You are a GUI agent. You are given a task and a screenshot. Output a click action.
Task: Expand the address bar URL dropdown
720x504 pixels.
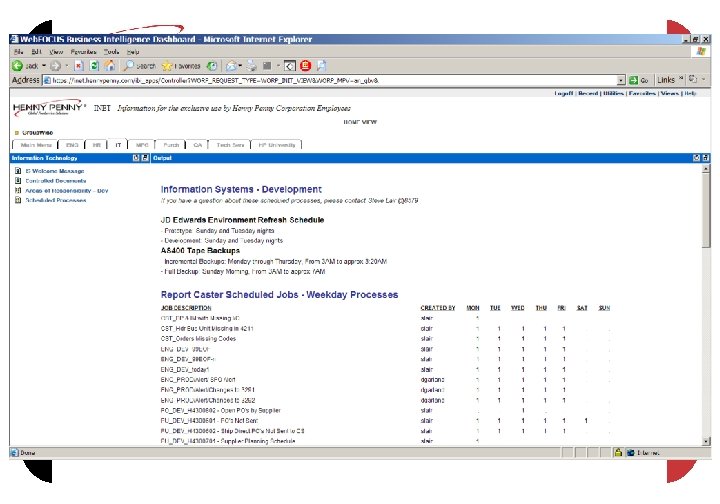(x=621, y=80)
